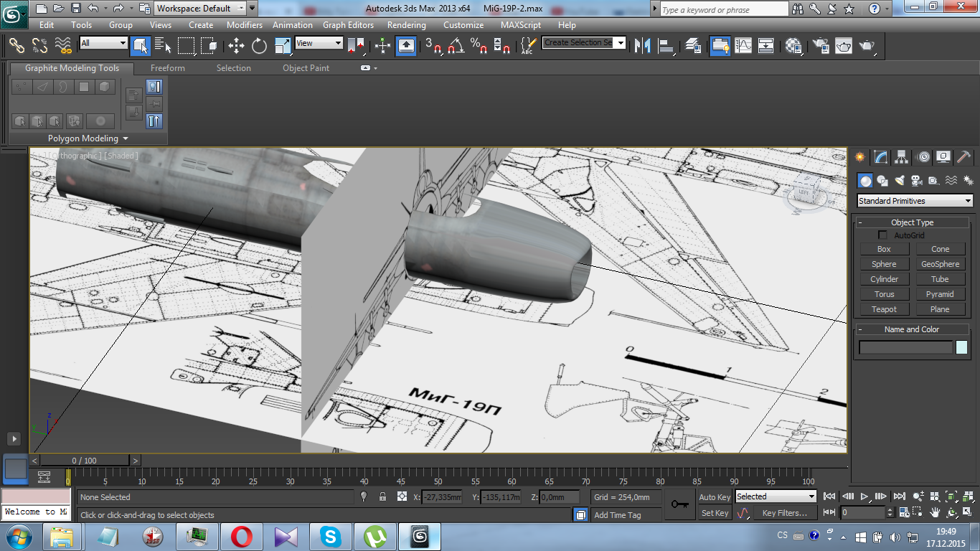Click the Mirror tool icon
Viewport: 980px width, 551px height.
644,46
